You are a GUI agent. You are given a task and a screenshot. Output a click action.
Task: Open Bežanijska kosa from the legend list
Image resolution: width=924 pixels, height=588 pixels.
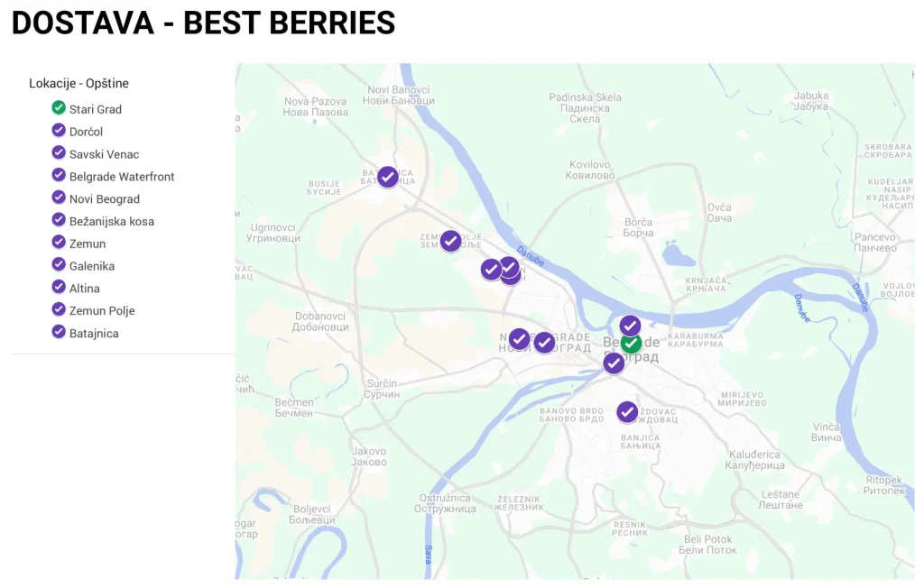tap(112, 222)
